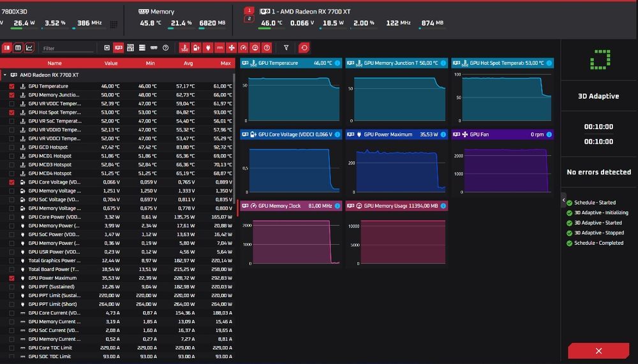The image size is (638, 364).
Task: Open info for GPU Temperature graph
Action: pyautogui.click(x=338, y=63)
